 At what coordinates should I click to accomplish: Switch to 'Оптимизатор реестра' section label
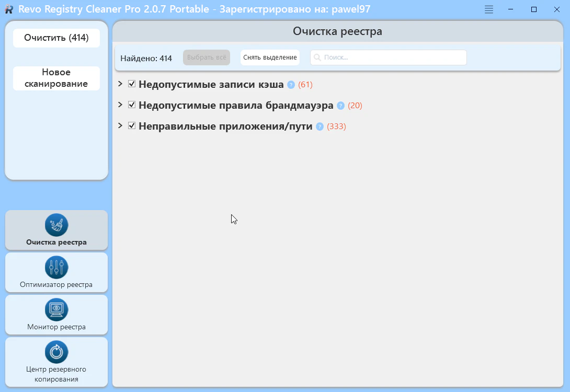(56, 285)
